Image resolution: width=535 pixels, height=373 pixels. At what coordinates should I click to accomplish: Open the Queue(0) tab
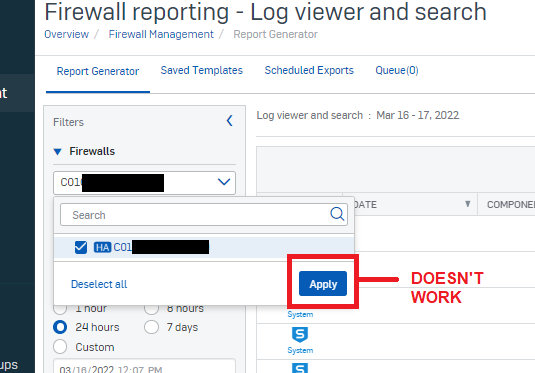click(x=397, y=70)
